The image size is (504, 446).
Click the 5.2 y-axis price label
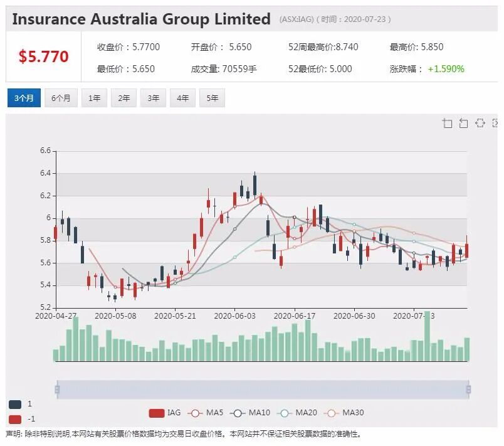click(x=45, y=307)
